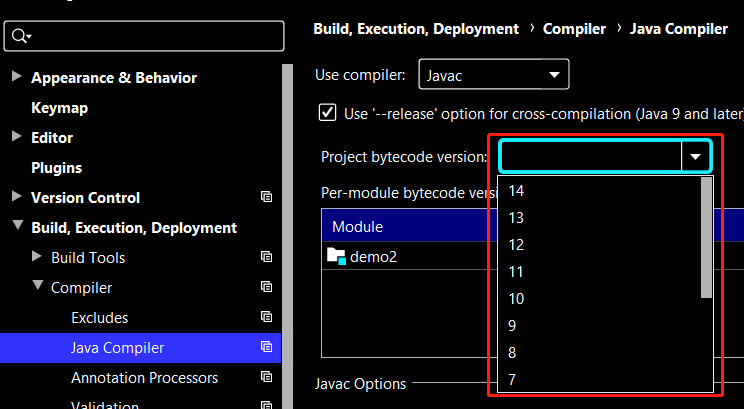Click project-level icon beside Excludes

tap(266, 318)
